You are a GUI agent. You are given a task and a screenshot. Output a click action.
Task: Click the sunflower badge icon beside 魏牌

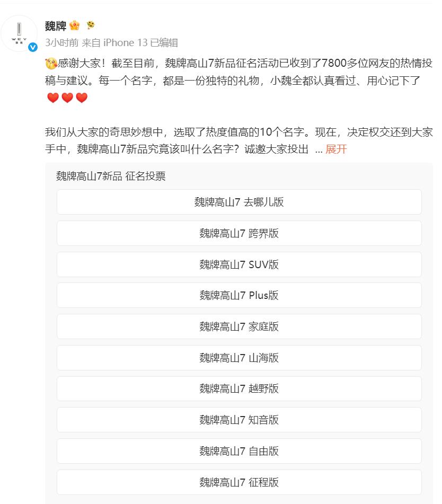[x=91, y=25]
